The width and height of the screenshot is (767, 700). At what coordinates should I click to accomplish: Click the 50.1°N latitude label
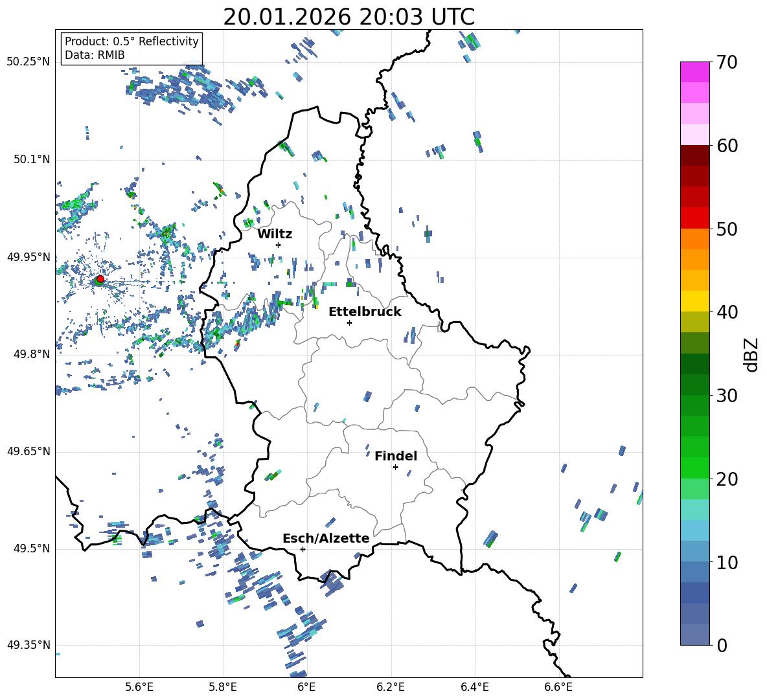click(31, 159)
